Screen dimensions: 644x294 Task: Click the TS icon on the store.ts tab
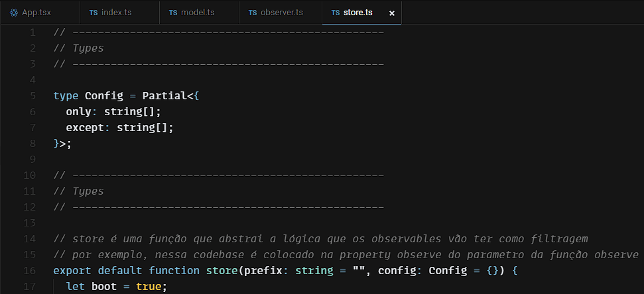(336, 13)
